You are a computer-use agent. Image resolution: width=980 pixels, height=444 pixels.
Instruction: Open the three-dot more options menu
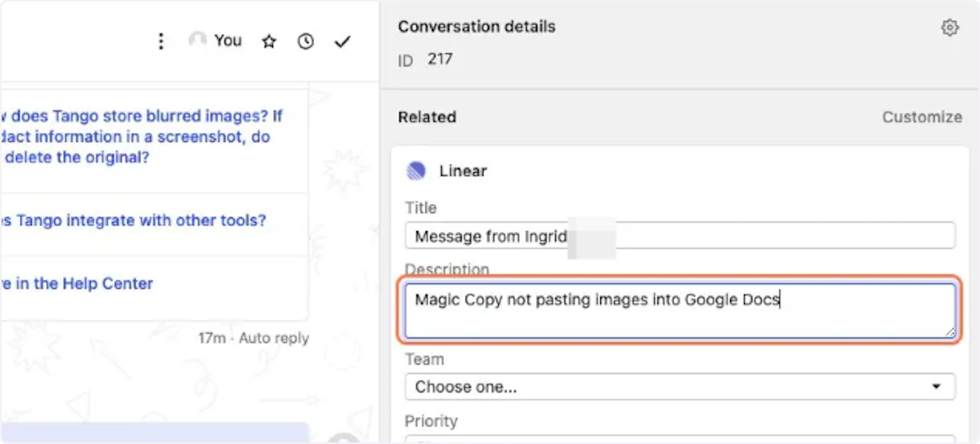161,41
